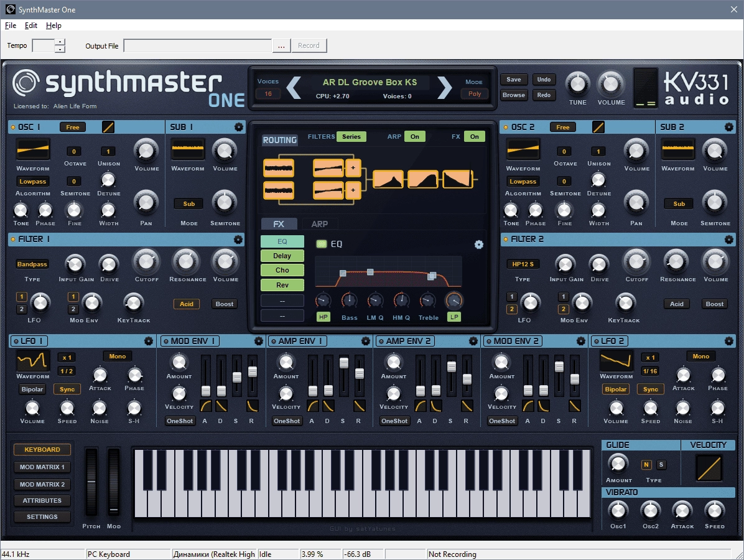
Task: Toggle LFO 1 Sync button
Action: click(x=67, y=389)
